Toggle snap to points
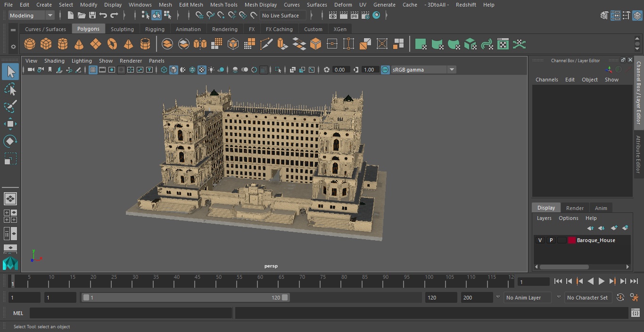The height and width of the screenshot is (332, 644). tap(221, 16)
